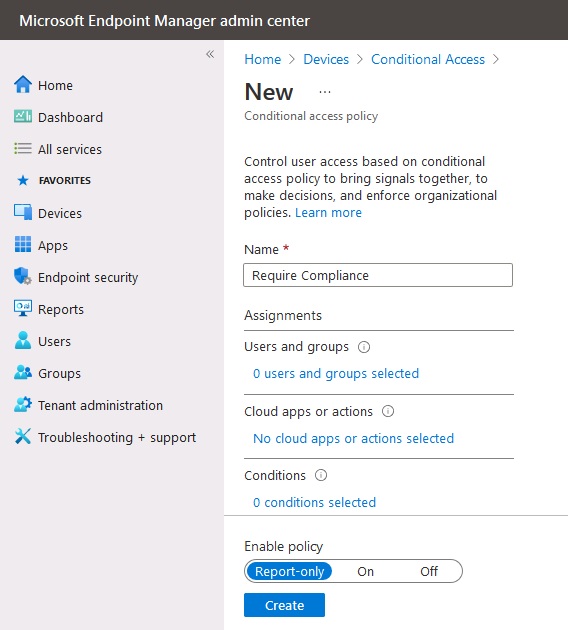Viewport: 568px width, 630px height.
Task: Click the Devices monitor icon
Action: point(23,213)
